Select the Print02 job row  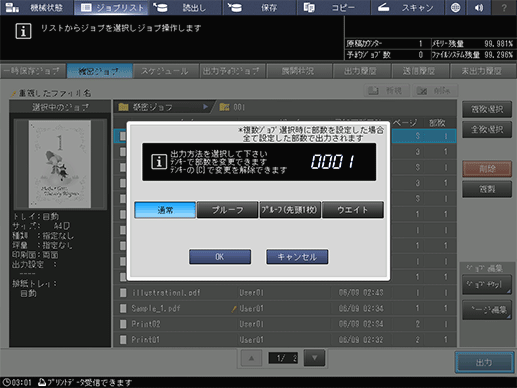285,324
